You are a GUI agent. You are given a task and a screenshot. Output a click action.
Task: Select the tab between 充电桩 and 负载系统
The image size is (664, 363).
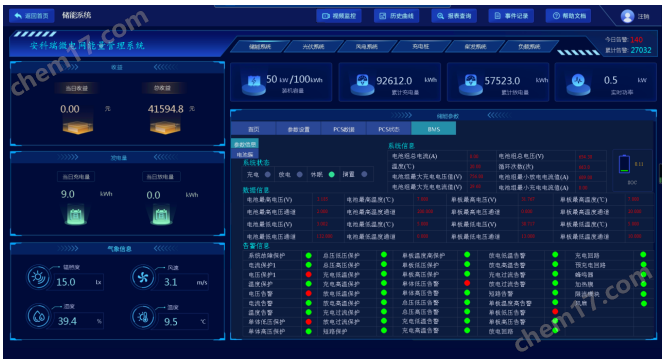[x=475, y=47]
